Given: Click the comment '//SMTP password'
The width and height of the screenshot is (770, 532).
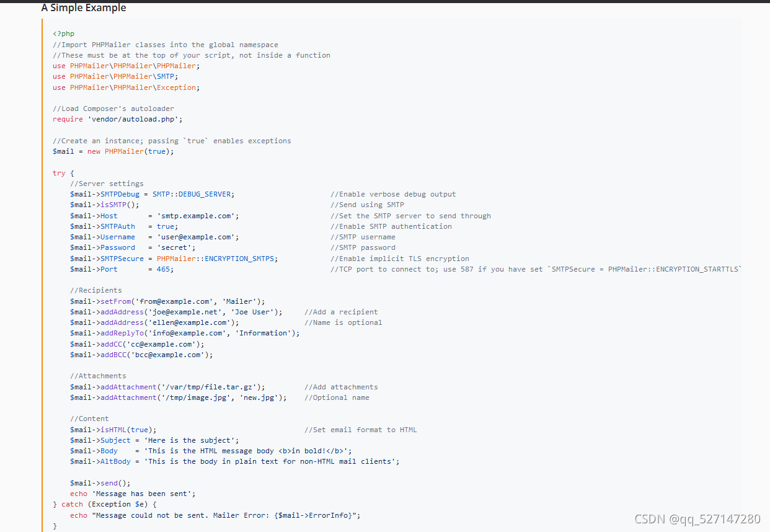Looking at the screenshot, I should [x=363, y=247].
